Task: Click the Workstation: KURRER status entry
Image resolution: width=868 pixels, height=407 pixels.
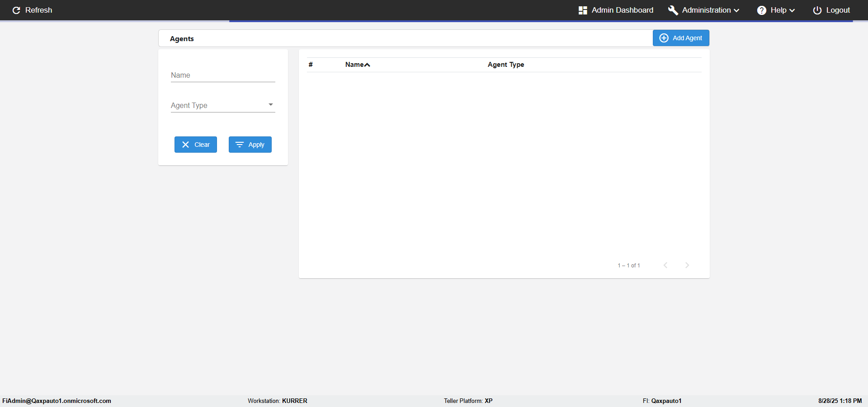Action: [278, 401]
